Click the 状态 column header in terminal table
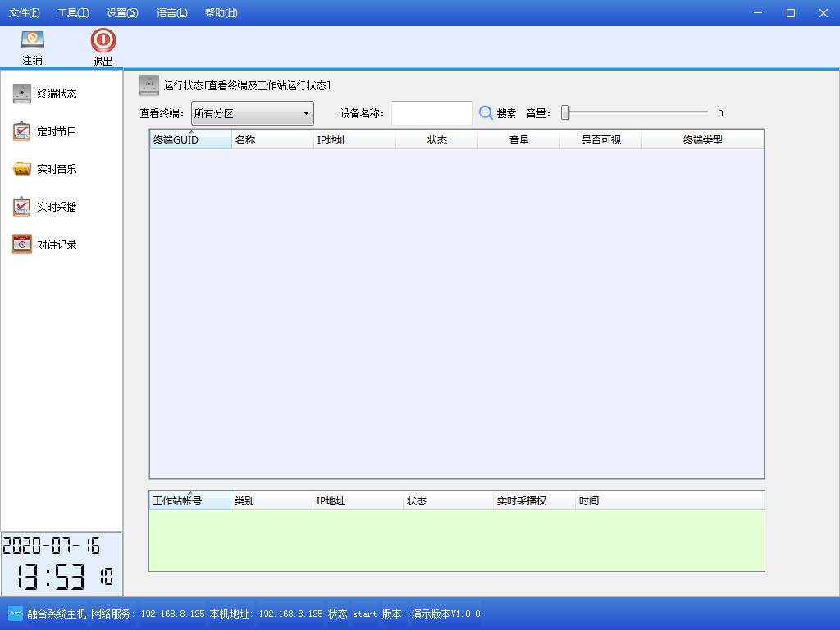The image size is (840, 630). tap(436, 140)
